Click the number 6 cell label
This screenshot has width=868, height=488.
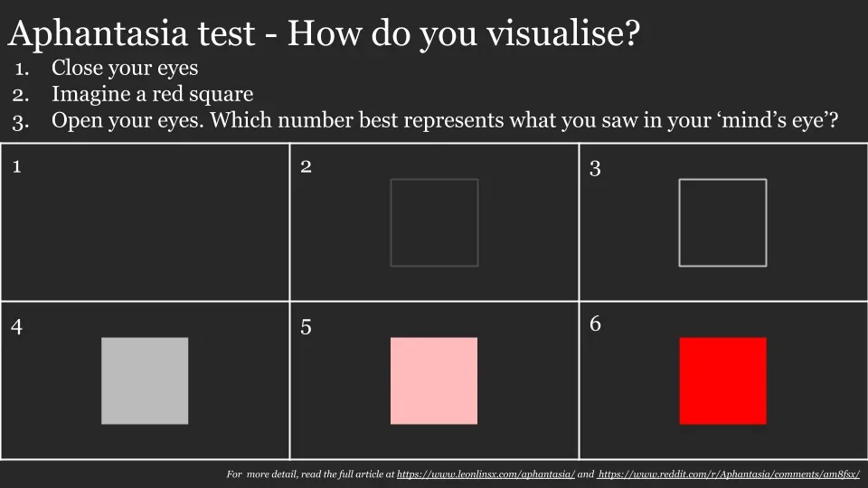[595, 324]
